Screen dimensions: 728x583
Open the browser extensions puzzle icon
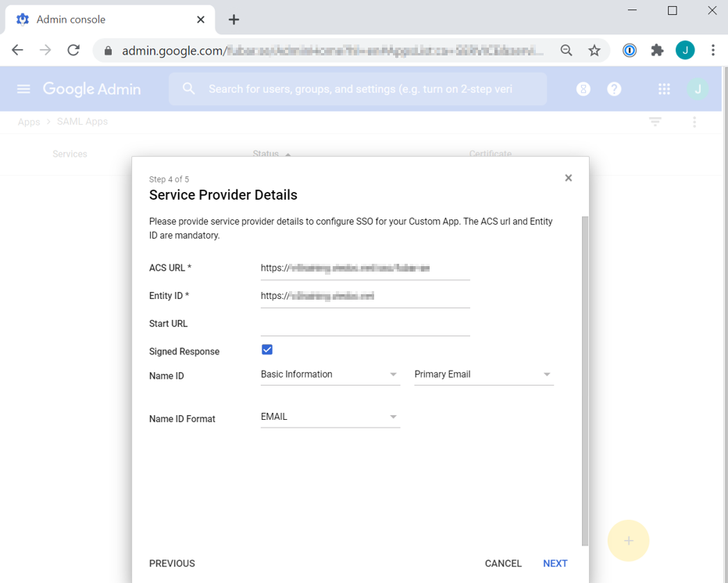[657, 50]
